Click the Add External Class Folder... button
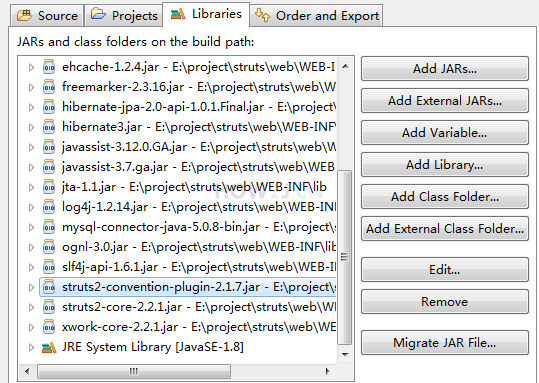This screenshot has height=383, width=539. point(445,229)
